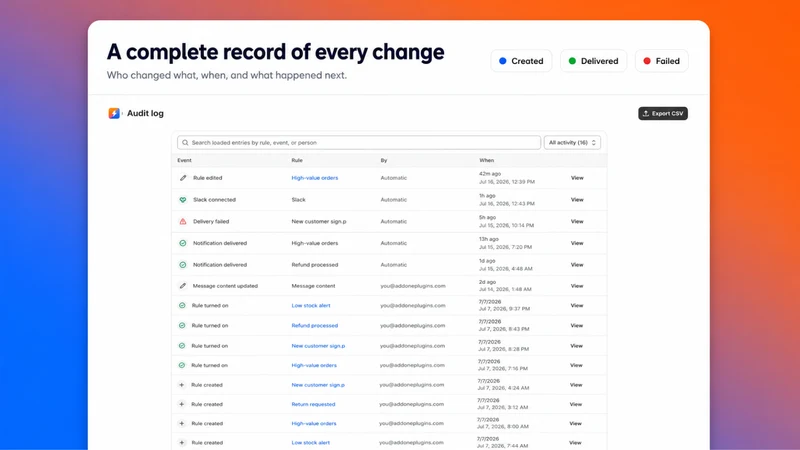Click the pencil icon beside Message content updated

point(183,286)
